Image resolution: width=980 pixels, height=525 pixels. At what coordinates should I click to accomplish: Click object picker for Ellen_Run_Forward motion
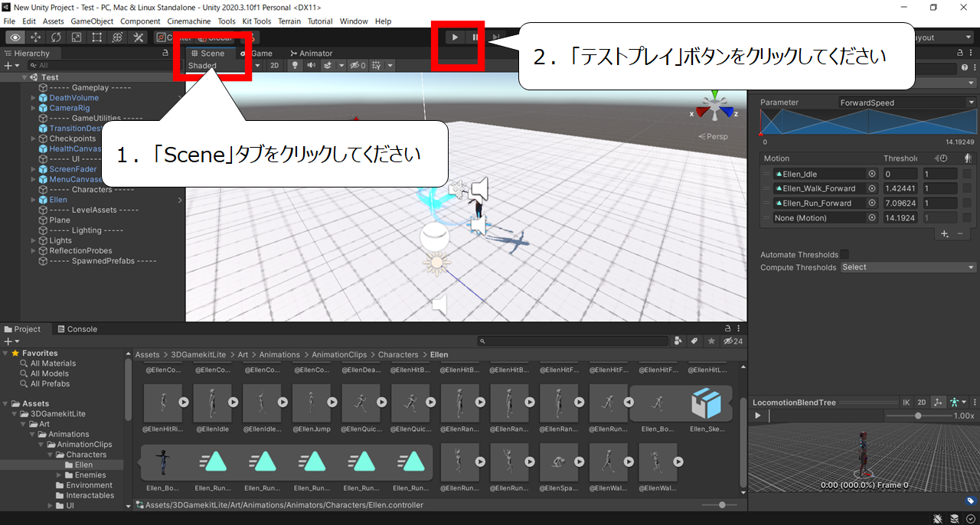pos(871,203)
